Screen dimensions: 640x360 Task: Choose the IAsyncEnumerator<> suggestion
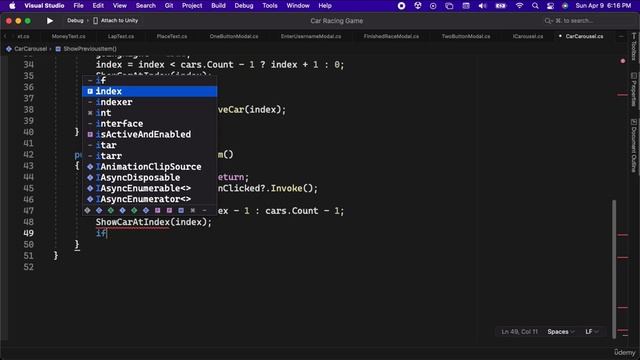click(x=150, y=199)
